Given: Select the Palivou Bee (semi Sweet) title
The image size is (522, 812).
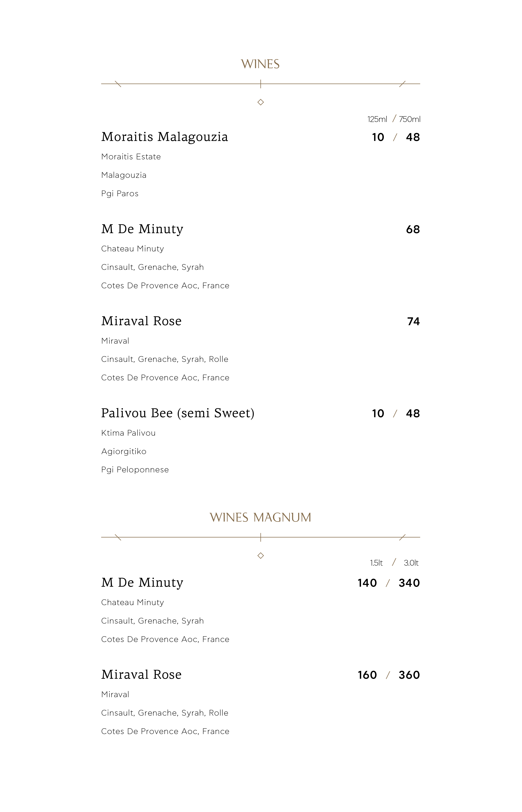Looking at the screenshot, I should [178, 413].
